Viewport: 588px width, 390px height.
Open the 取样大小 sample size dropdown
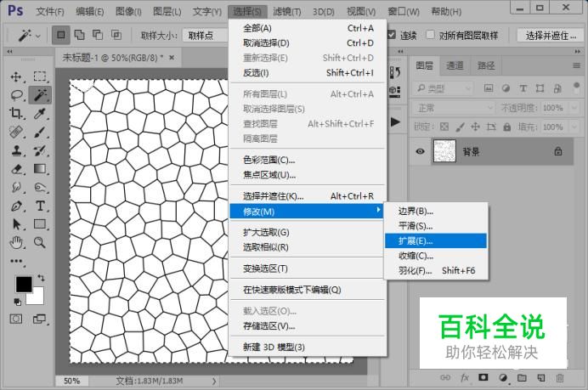coord(205,36)
